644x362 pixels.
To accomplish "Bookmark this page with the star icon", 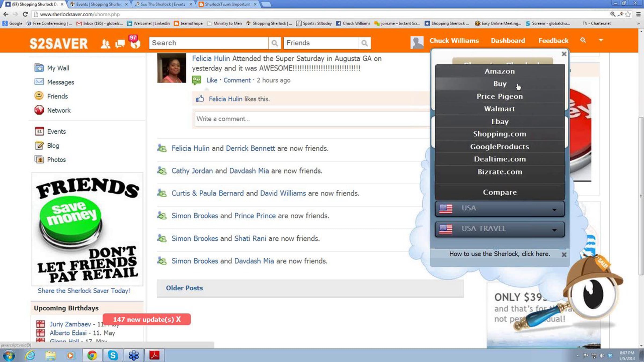I will pyautogui.click(x=628, y=14).
